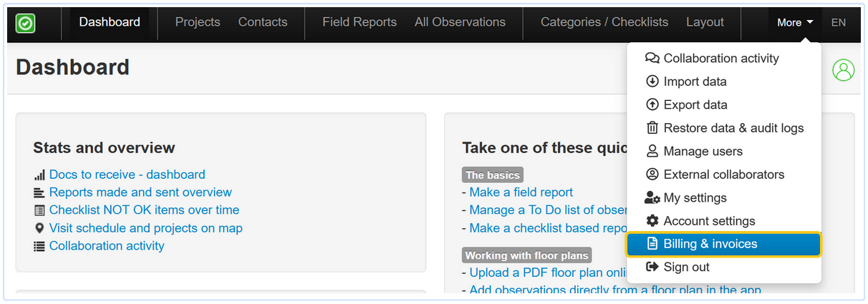
Task: Open Categories / Checklists tab
Action: tap(604, 22)
